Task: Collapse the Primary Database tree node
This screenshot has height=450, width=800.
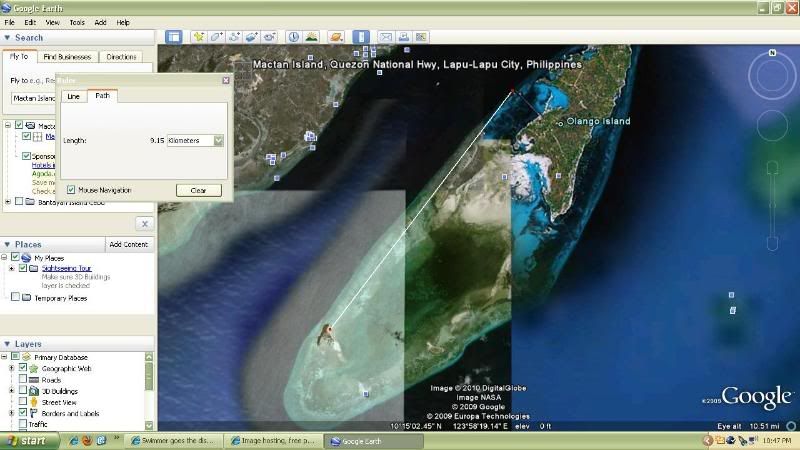Action: click(4, 357)
